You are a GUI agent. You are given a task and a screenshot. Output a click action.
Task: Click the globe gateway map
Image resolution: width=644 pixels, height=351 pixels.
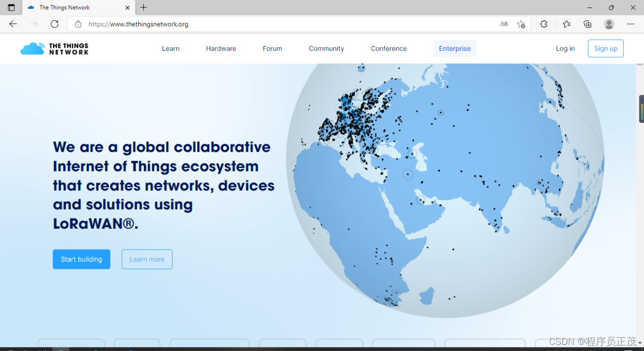click(x=445, y=190)
